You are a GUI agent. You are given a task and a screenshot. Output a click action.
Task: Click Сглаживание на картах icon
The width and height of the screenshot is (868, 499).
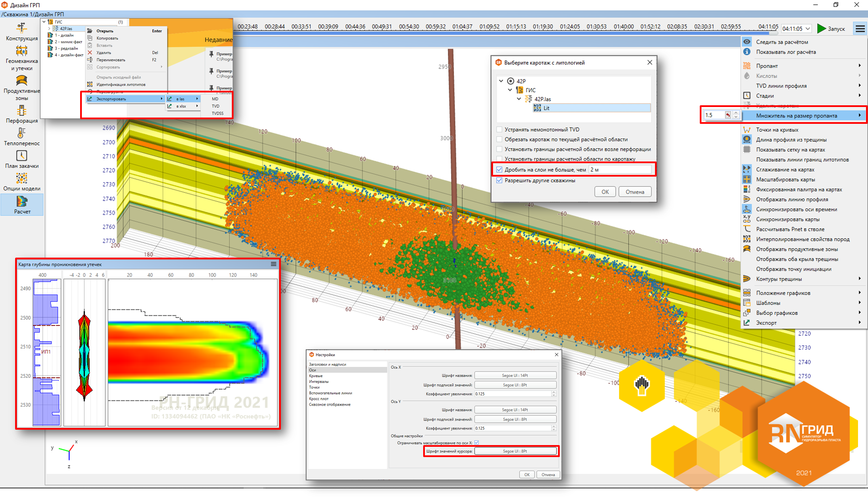pos(747,169)
